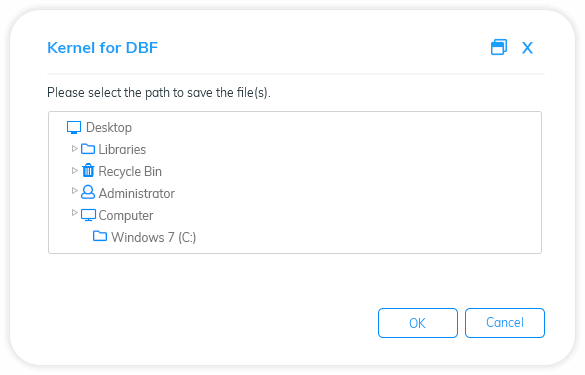Select the Libraries tree item label
This screenshot has width=585, height=375.
[x=122, y=150]
